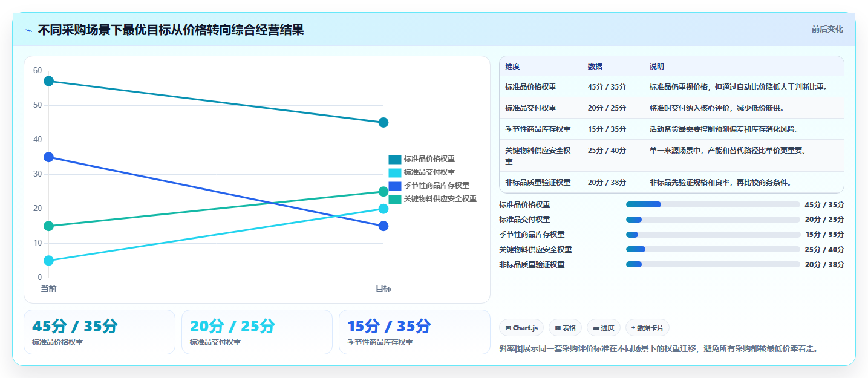
Task: Click the 标准品价格权重 progress bar
Action: [713, 204]
